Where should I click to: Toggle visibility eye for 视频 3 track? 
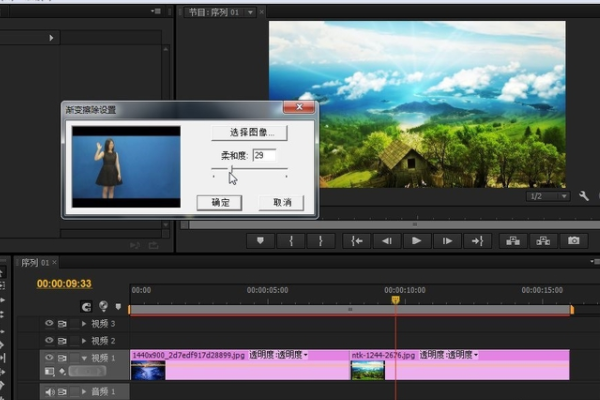point(49,323)
